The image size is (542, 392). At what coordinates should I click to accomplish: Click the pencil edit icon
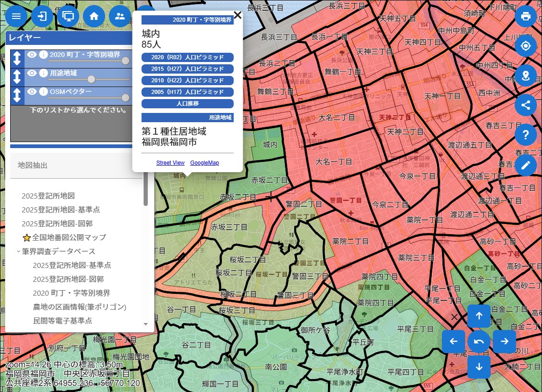pos(525,165)
